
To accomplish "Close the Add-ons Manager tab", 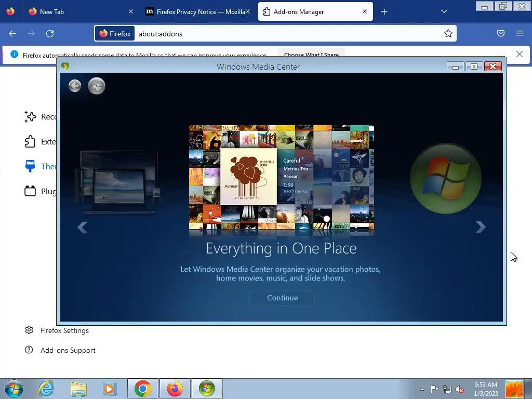I will 365,11.
